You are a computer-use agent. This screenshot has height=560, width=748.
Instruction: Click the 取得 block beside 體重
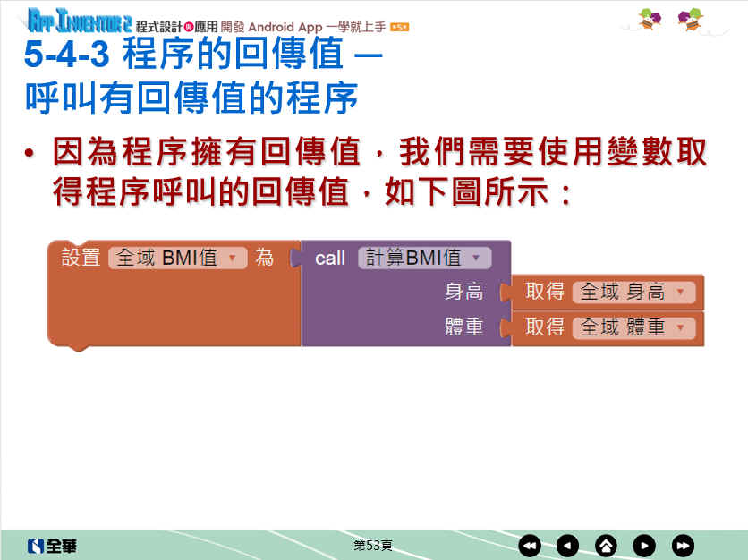point(544,328)
